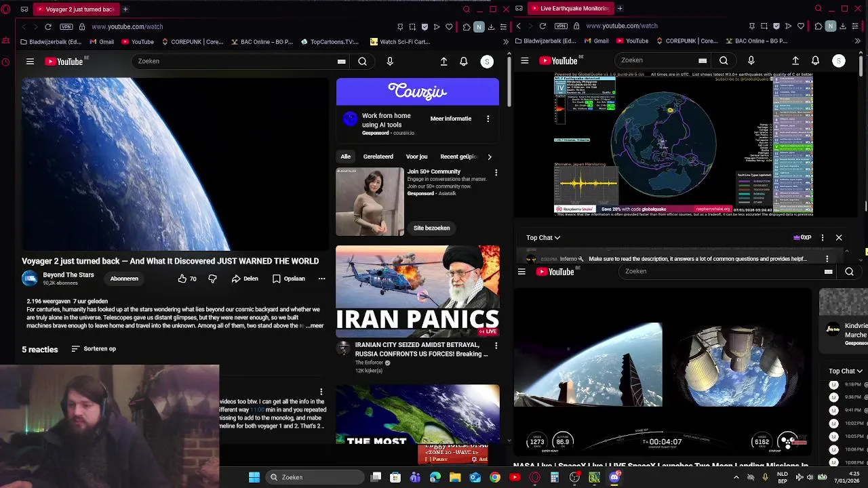Open Discord from the taskbar

[614, 477]
